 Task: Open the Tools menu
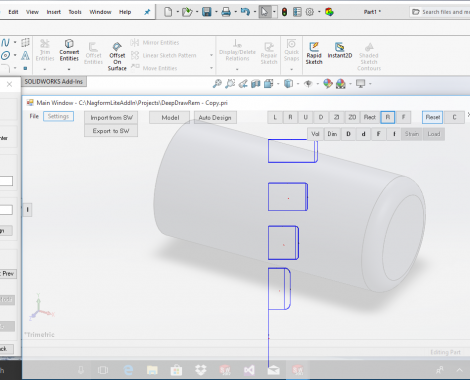coord(75,12)
